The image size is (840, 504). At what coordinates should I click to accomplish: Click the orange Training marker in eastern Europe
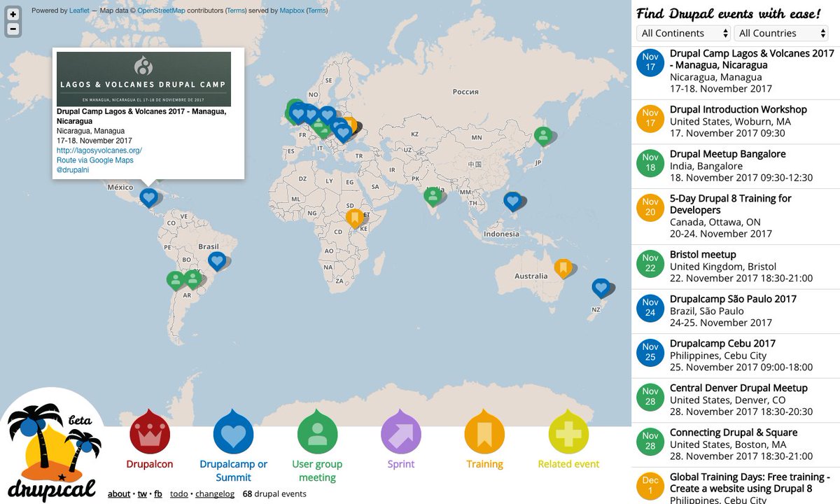pos(349,124)
